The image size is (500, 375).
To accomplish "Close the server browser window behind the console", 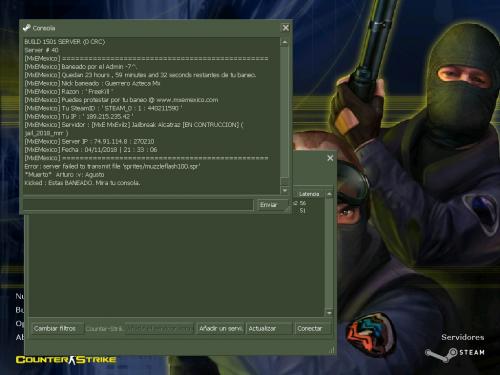I will coord(330,158).
